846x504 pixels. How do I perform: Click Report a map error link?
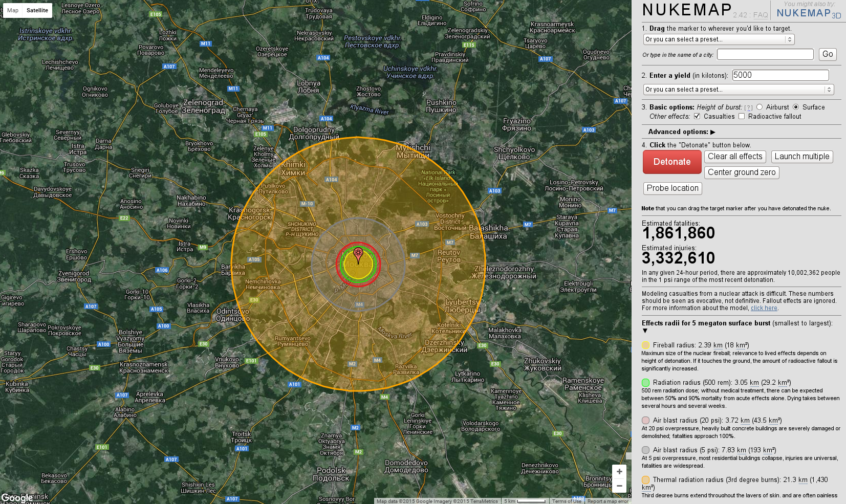pyautogui.click(x=608, y=501)
